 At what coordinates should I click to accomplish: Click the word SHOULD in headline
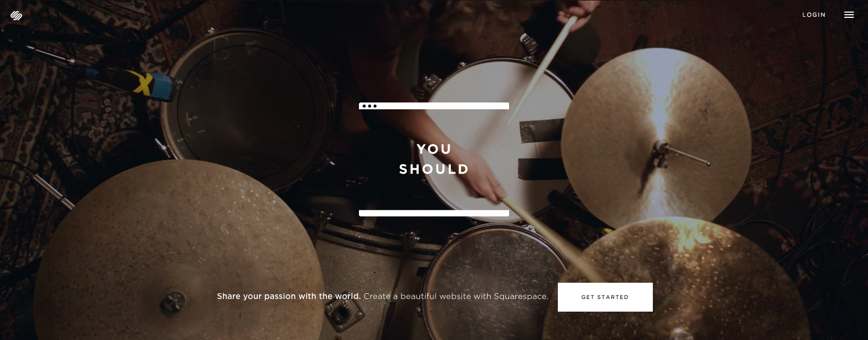pos(434,169)
